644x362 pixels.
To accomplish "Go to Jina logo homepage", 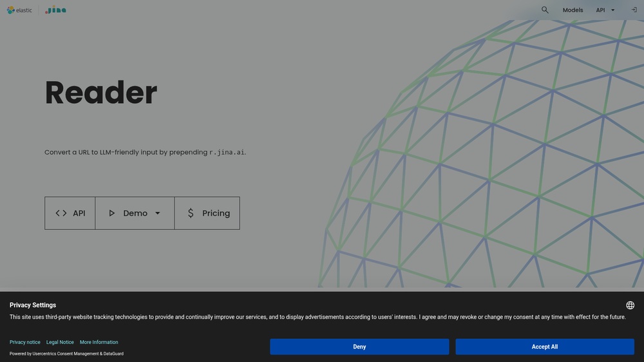I will pyautogui.click(x=56, y=10).
